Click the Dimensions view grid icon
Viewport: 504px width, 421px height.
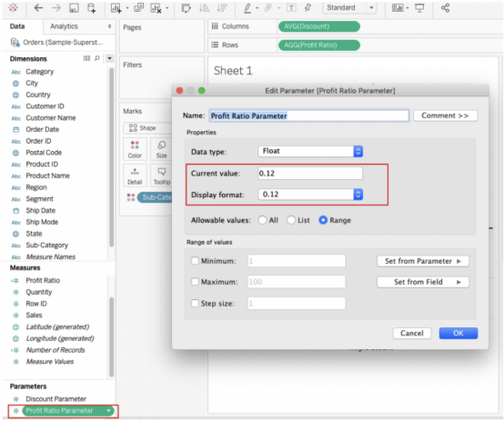86,58
